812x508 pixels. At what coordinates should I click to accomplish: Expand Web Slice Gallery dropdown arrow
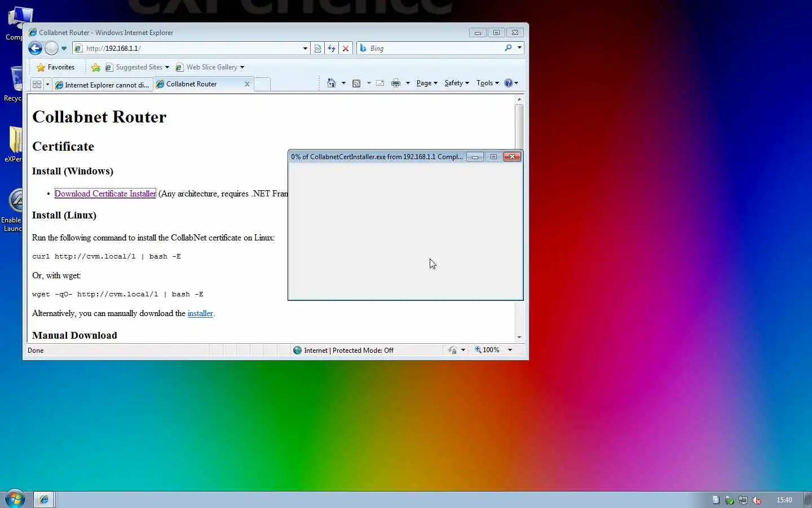tap(242, 67)
